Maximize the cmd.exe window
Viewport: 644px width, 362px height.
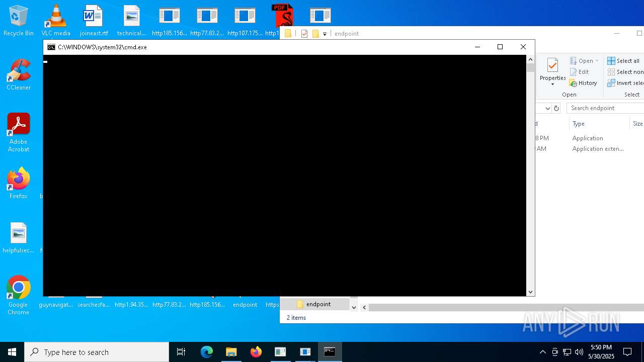click(x=500, y=47)
